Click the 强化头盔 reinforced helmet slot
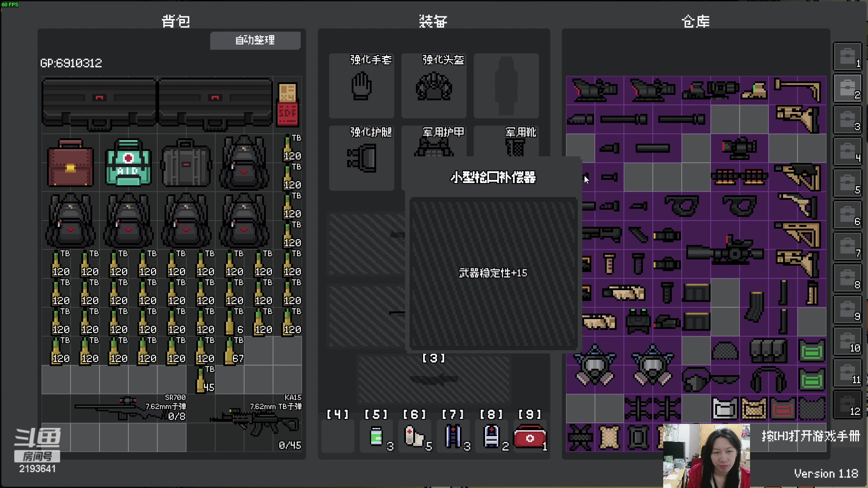Viewport: 868px width, 488px height. click(433, 86)
